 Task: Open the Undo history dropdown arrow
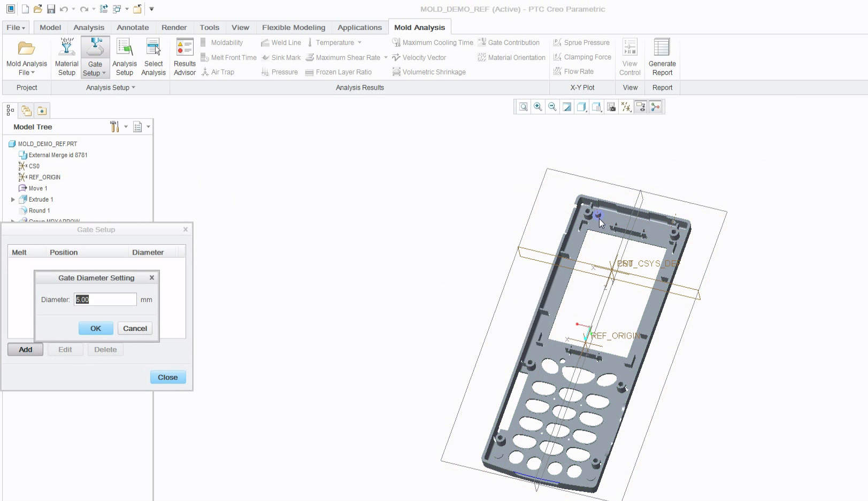click(x=73, y=9)
